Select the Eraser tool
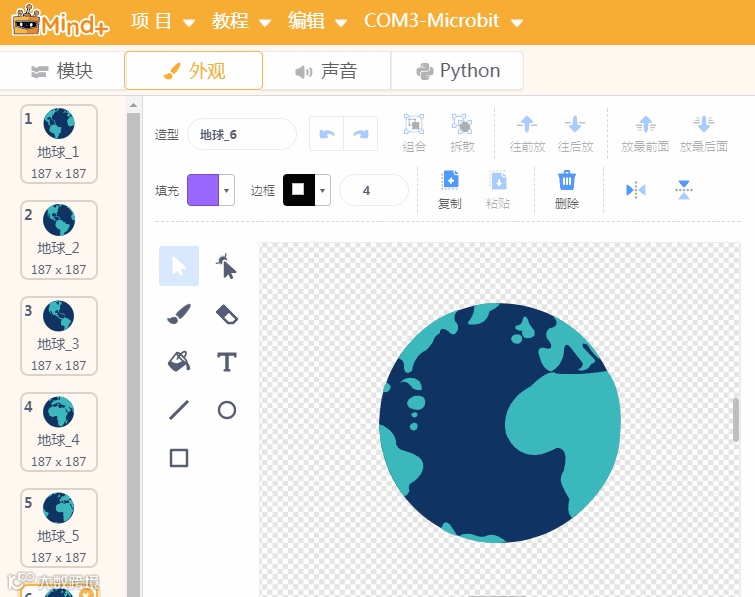Viewport: 755px width, 597px height. 227,314
